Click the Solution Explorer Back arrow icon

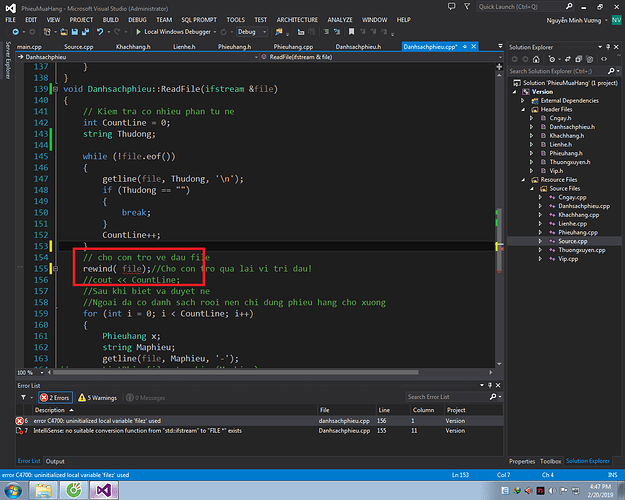514,59
